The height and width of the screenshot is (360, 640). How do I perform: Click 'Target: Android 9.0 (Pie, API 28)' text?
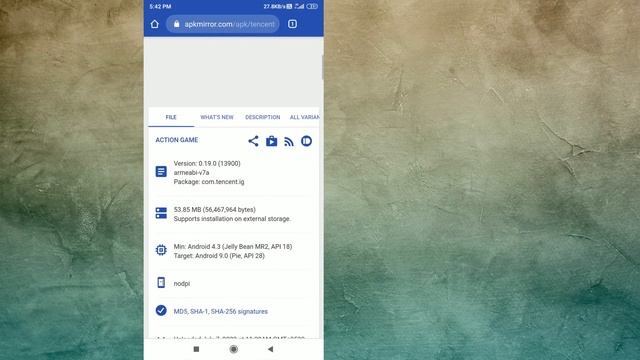tap(219, 256)
